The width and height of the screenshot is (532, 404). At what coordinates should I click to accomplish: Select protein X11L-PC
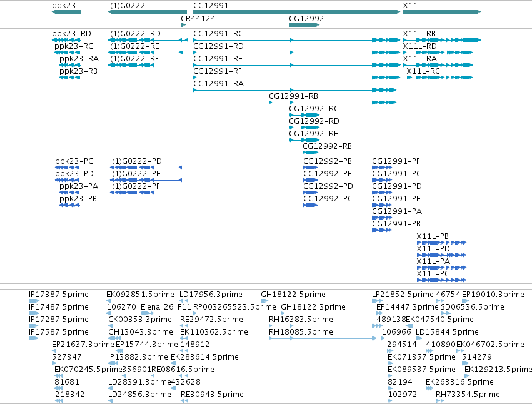(442, 280)
